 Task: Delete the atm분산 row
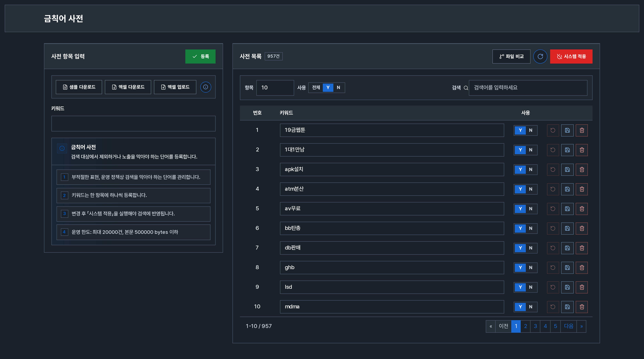[x=582, y=189]
